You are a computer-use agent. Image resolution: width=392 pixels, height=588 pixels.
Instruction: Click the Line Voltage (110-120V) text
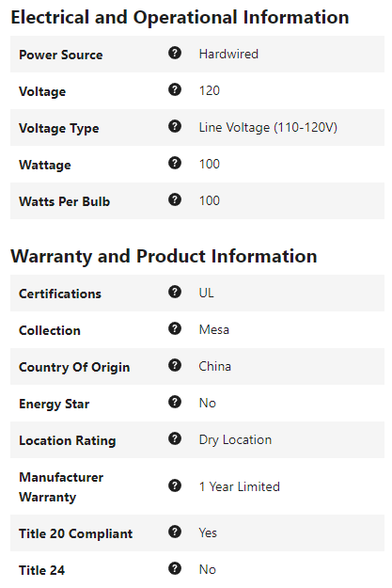coord(268,128)
